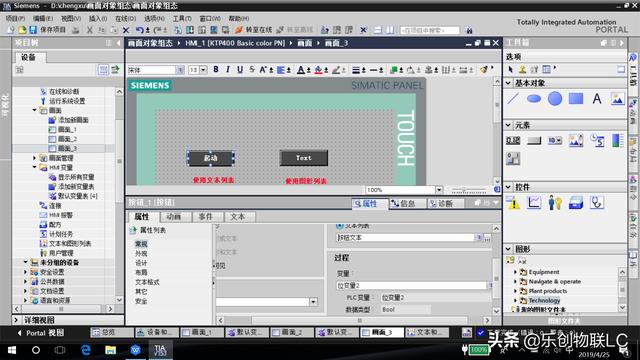Select the Date/time field element icon
The image size is (640, 360).
tap(597, 140)
